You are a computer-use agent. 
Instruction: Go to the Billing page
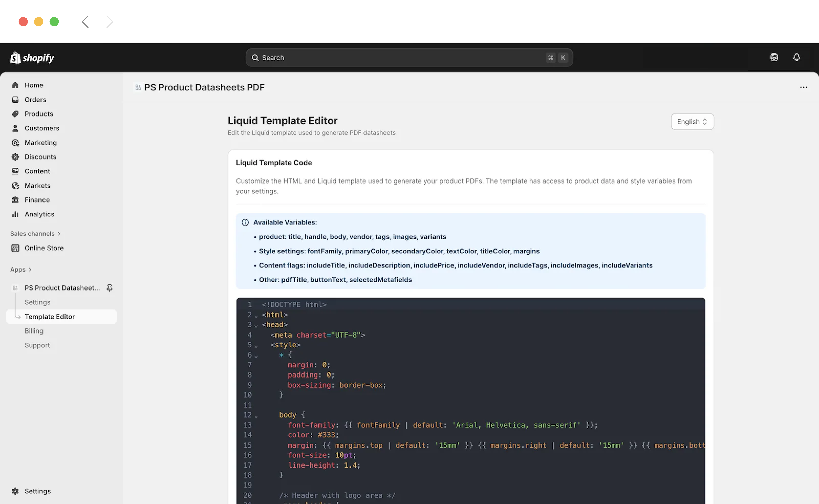[34, 331]
